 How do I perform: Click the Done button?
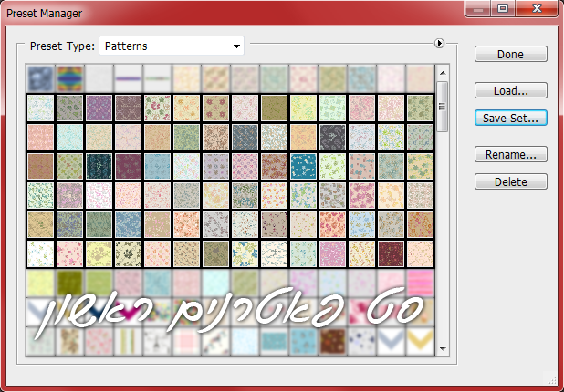(x=510, y=54)
